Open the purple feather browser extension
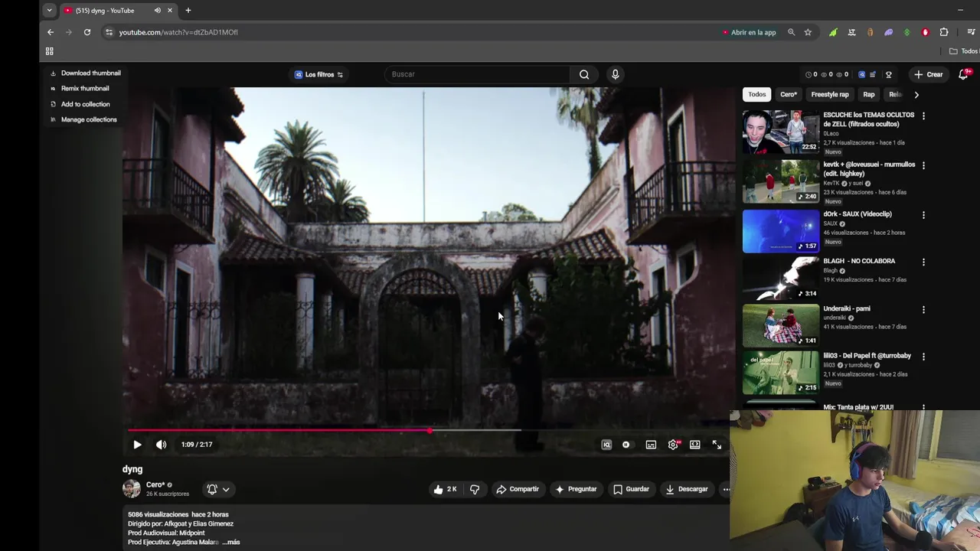Screen dimensions: 980x551 pyautogui.click(x=888, y=32)
